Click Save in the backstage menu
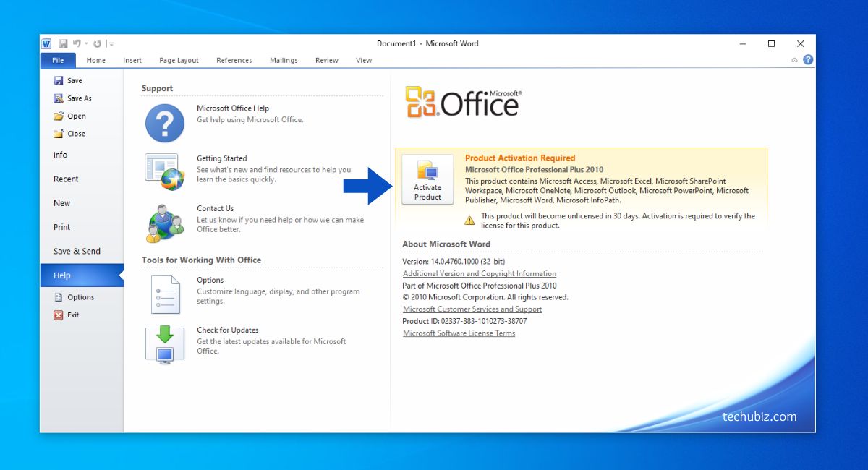 point(68,80)
